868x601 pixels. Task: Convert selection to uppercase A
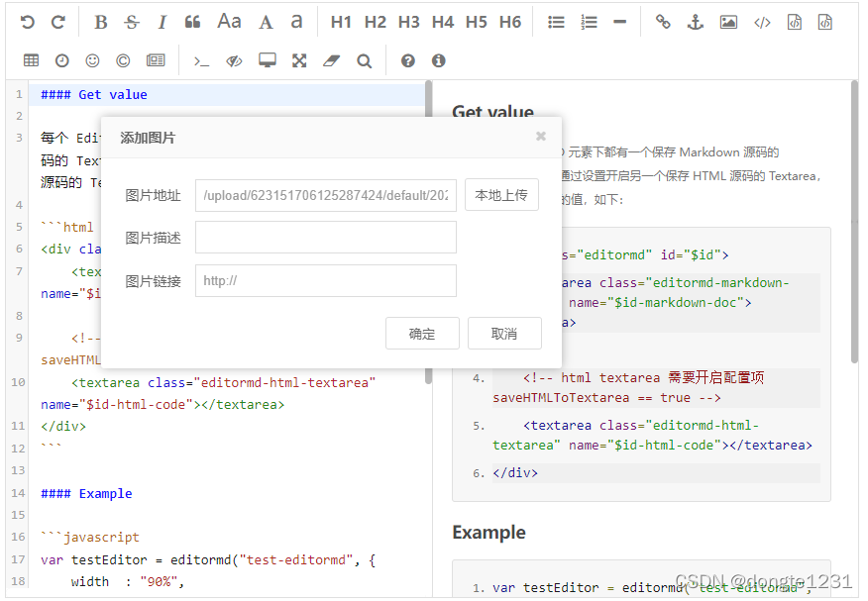[266, 22]
